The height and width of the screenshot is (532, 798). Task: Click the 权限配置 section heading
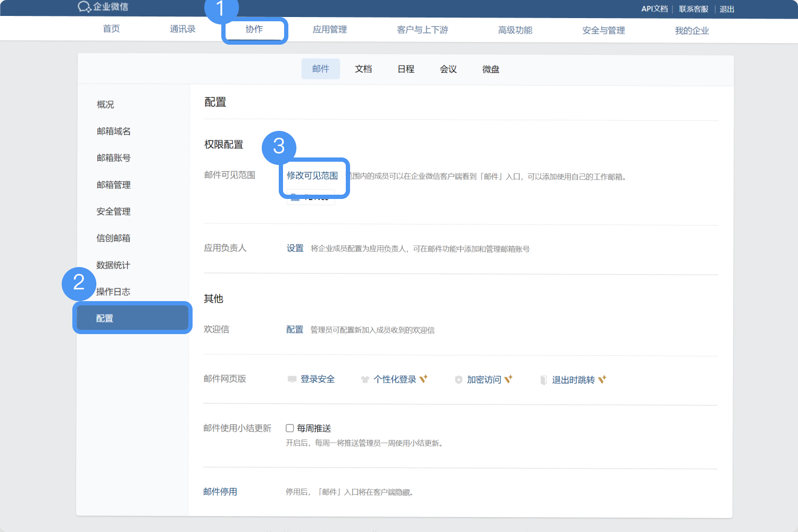point(224,145)
